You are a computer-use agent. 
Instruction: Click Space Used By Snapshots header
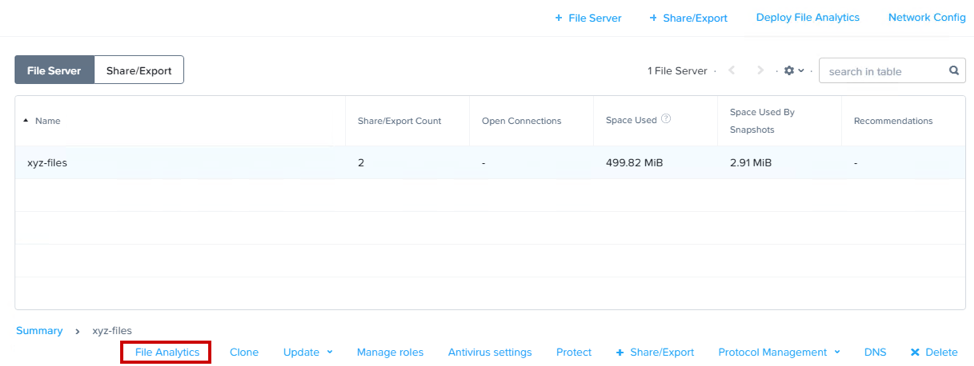click(762, 121)
